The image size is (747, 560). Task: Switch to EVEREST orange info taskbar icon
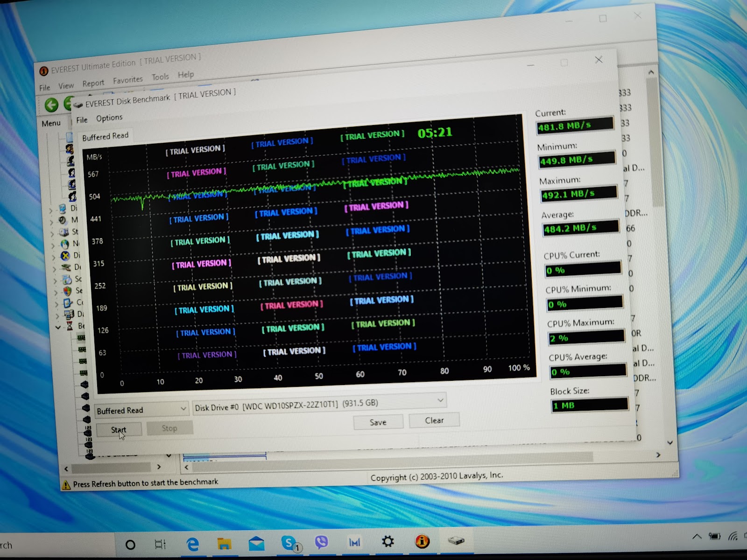pos(422,541)
